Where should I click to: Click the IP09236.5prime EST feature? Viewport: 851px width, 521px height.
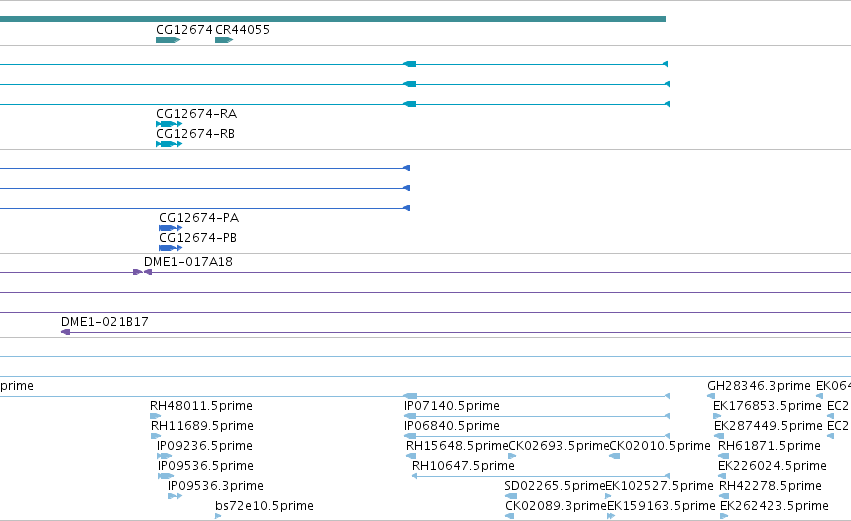pyautogui.click(x=164, y=456)
